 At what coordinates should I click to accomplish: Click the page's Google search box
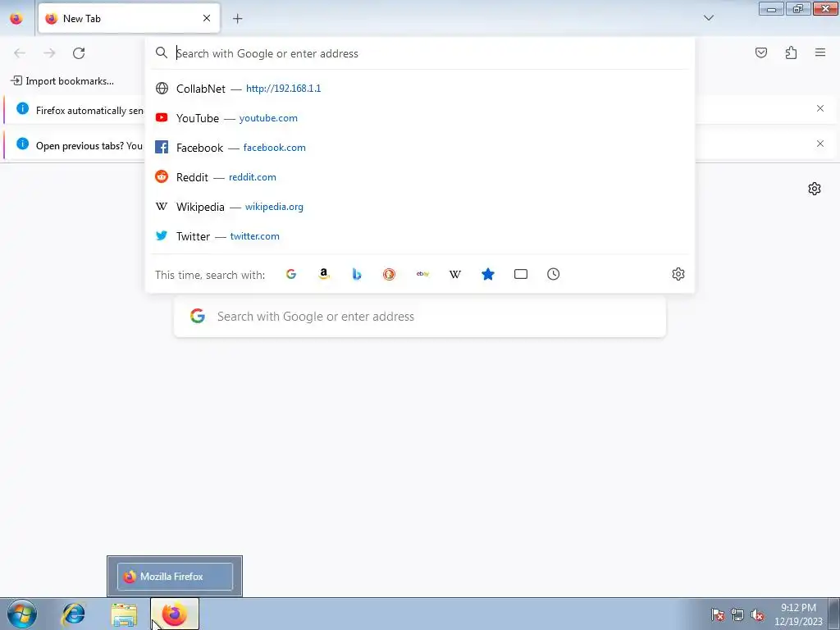(x=420, y=317)
